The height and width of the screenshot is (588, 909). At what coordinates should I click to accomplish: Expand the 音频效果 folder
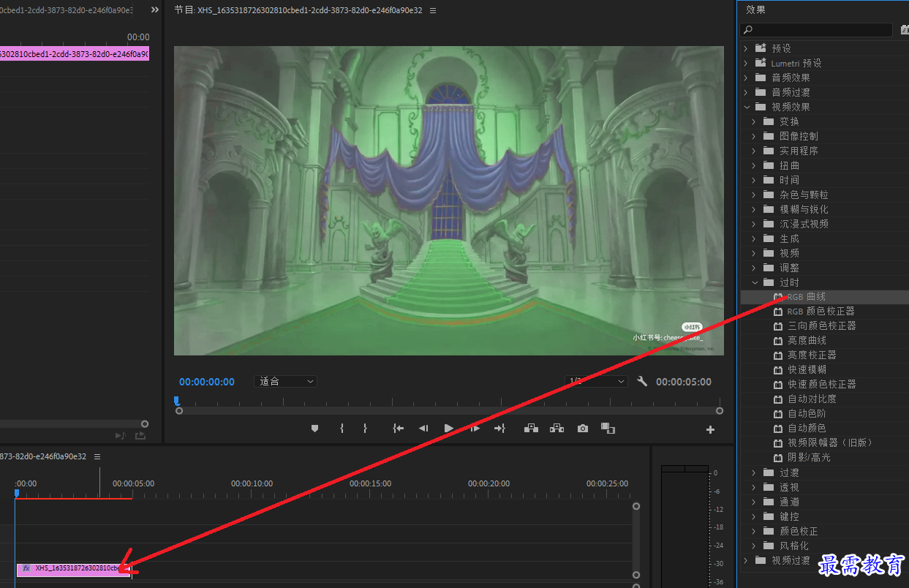coord(746,78)
